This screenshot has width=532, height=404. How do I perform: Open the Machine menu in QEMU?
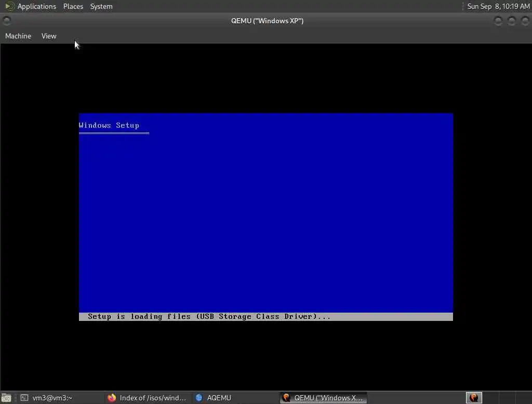click(x=18, y=36)
